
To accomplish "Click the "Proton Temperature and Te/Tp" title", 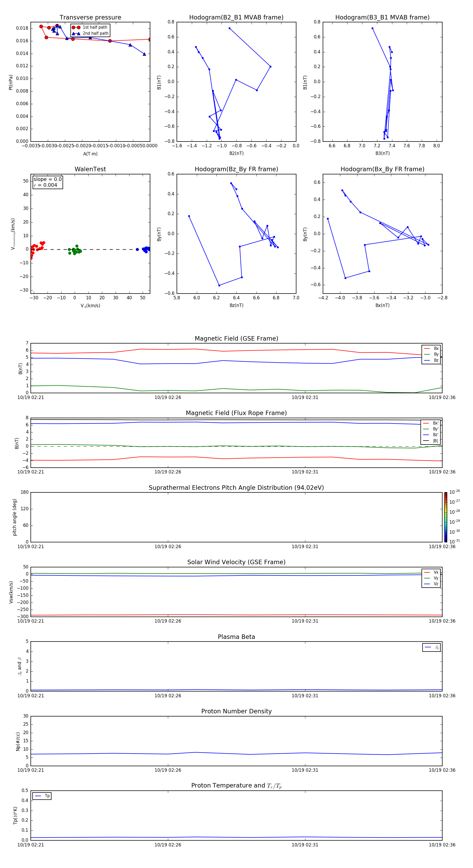I will point(236,785).
